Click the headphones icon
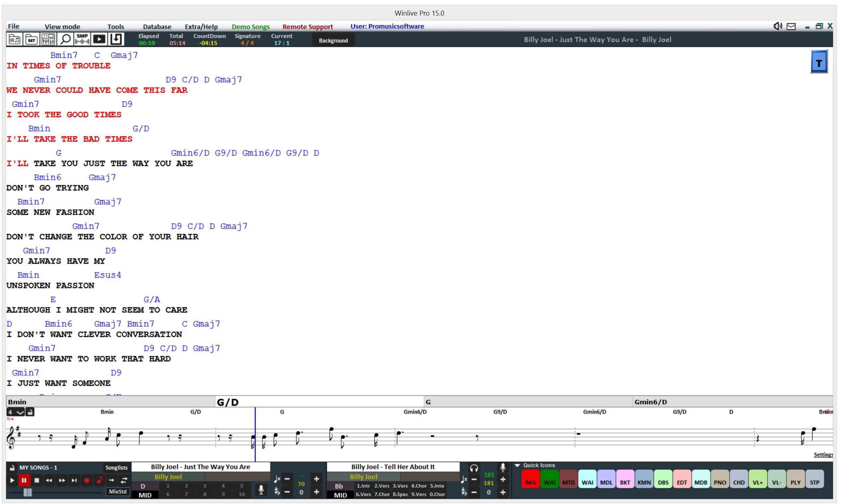The image size is (842, 504). (474, 468)
